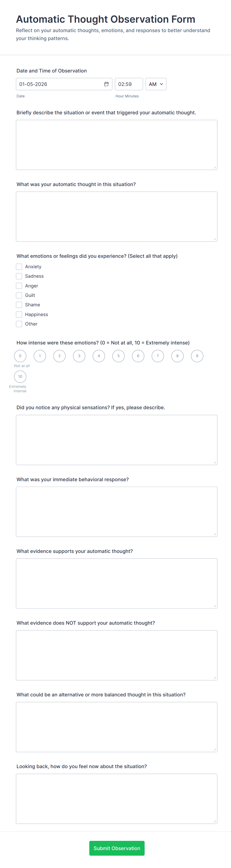Check the Shame checkbox
The width and height of the screenshot is (231, 868).
click(19, 305)
